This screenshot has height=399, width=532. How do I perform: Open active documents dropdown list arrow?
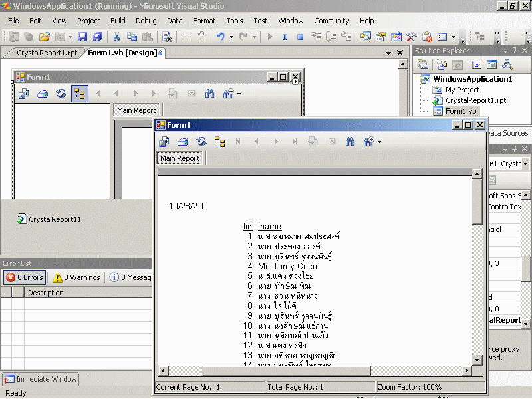[388, 53]
